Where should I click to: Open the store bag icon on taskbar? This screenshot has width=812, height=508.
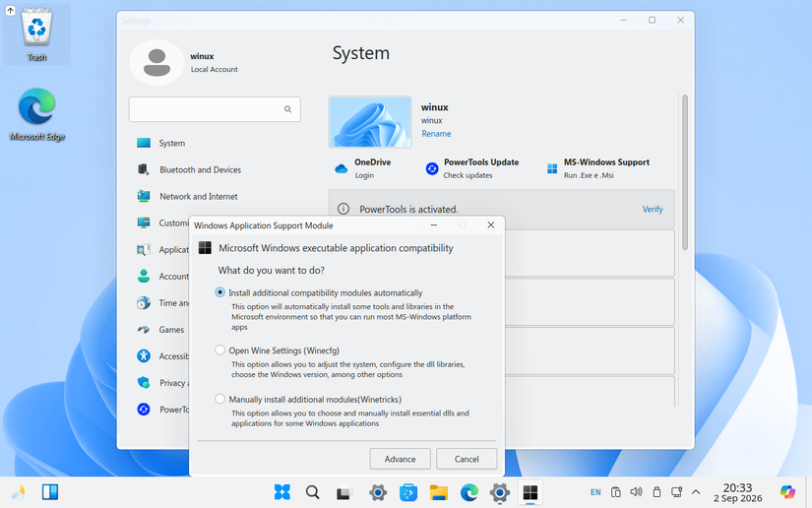(408, 492)
